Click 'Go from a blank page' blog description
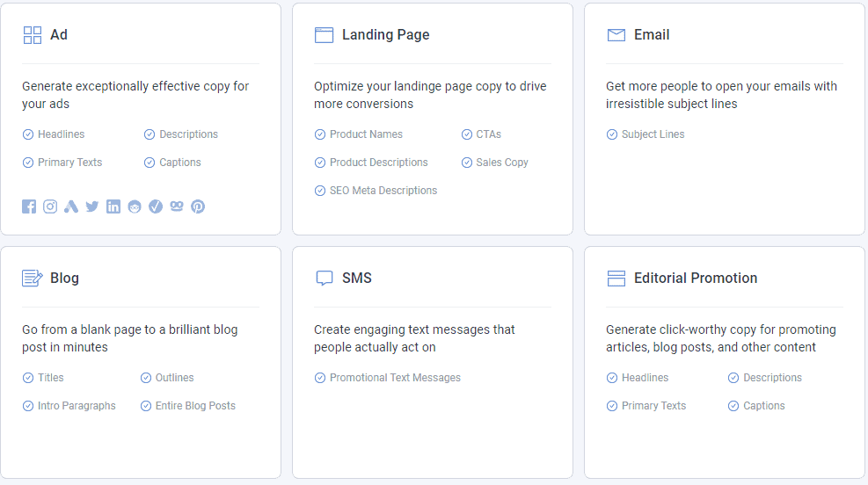 click(x=130, y=338)
